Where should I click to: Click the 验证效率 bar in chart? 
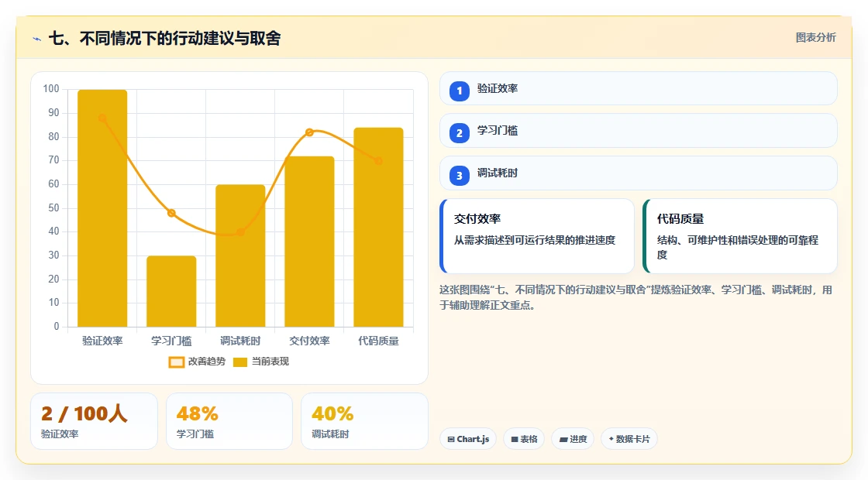point(102,208)
